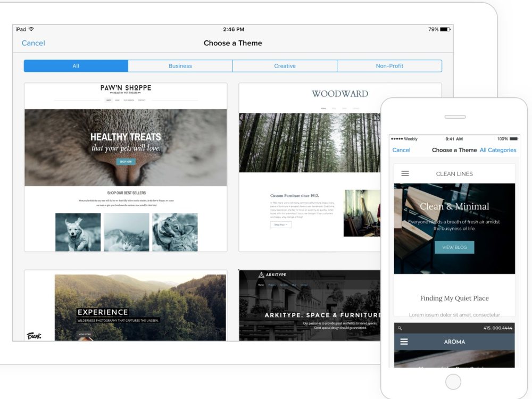Tap the Finding My Quiet Place post title
The height and width of the screenshot is (399, 532).
click(454, 298)
